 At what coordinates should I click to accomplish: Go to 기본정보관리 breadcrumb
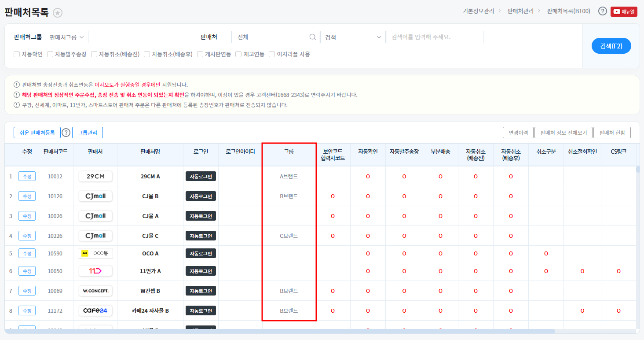[x=478, y=11]
